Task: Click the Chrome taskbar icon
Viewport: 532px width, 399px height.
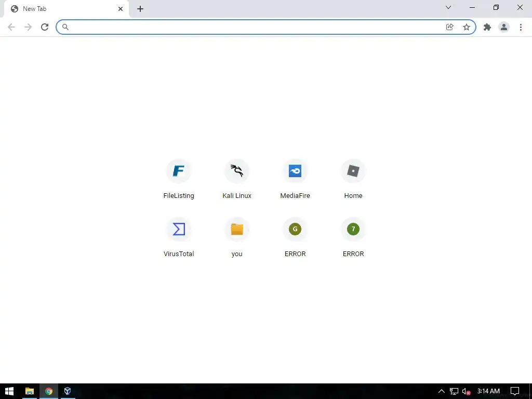Action: tap(49, 391)
